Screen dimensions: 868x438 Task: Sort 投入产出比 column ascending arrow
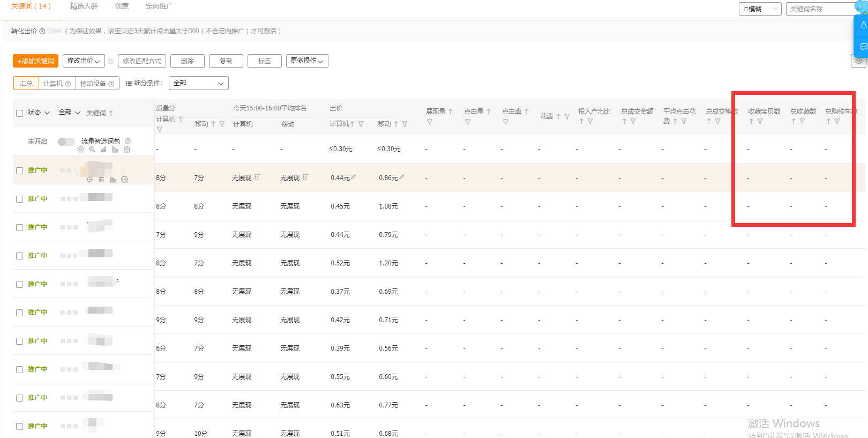pos(581,122)
